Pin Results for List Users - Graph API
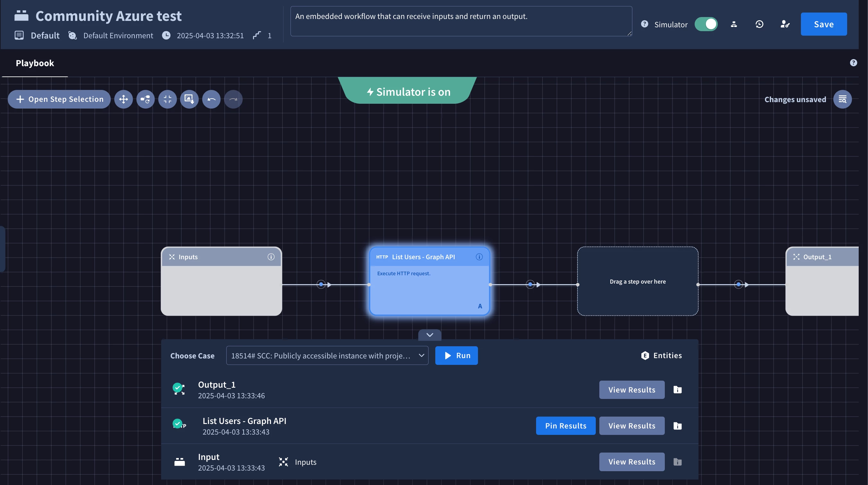 (565, 426)
